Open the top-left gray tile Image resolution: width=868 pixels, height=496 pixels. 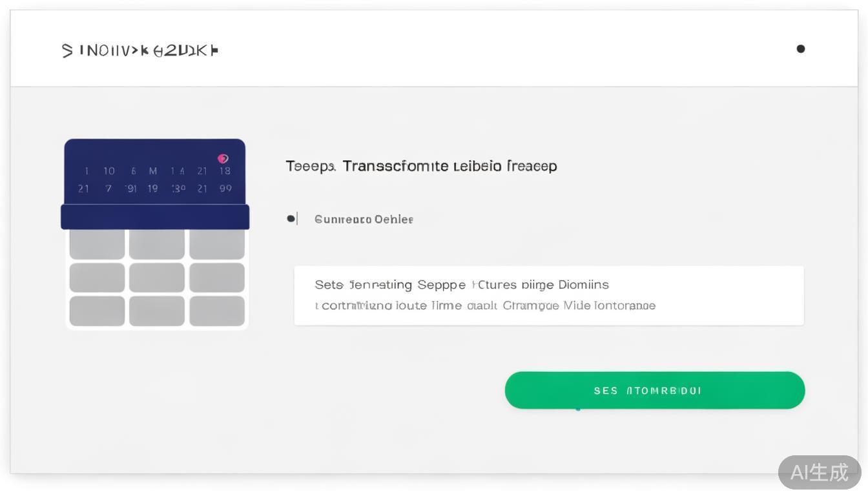coord(97,244)
